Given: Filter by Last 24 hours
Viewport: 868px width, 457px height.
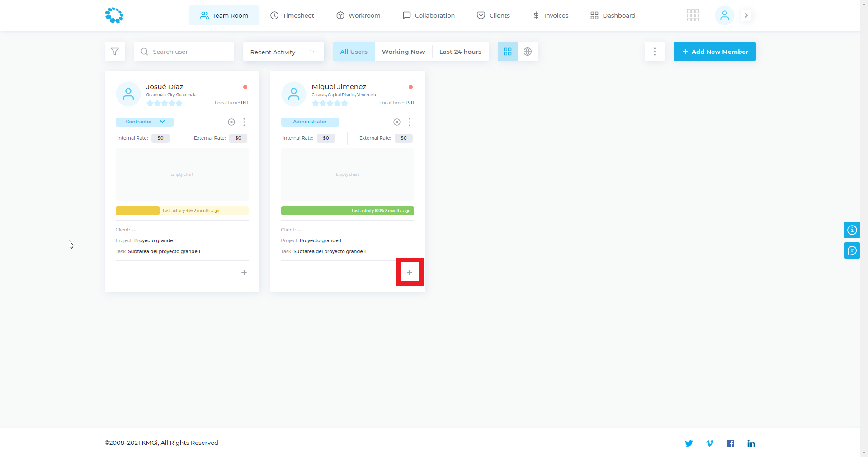Looking at the screenshot, I should 460,52.
